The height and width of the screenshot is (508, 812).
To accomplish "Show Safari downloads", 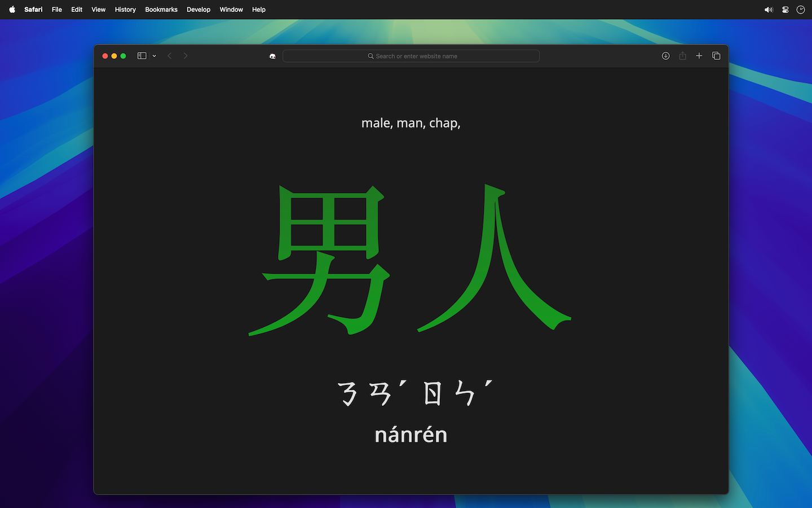I will click(x=666, y=56).
